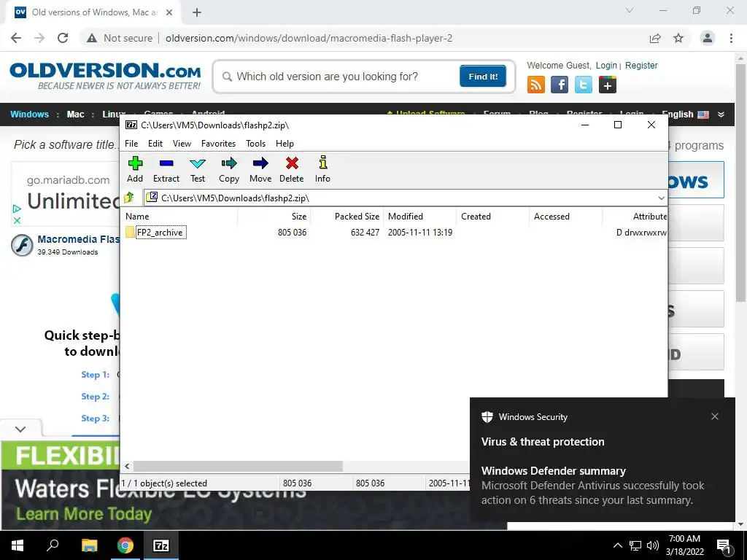Switch to Chrome in taskbar
The image size is (747, 560).
coord(125,545)
